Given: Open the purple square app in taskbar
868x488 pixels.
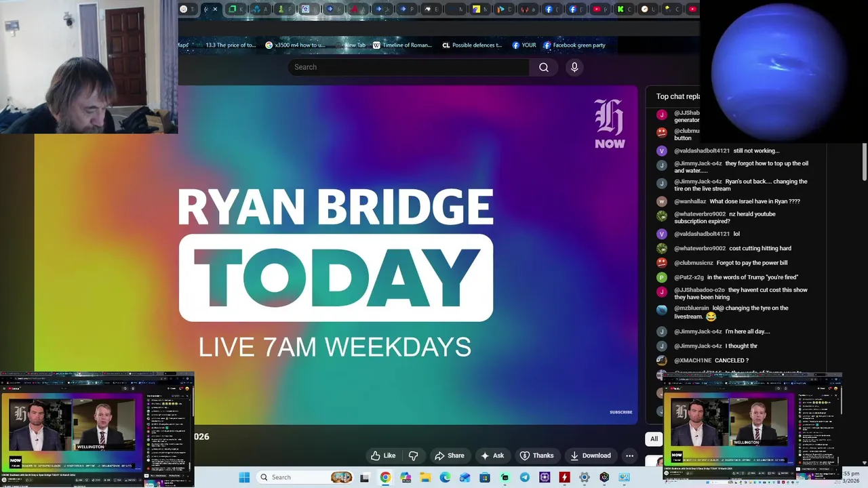Looking at the screenshot, I should (545, 477).
